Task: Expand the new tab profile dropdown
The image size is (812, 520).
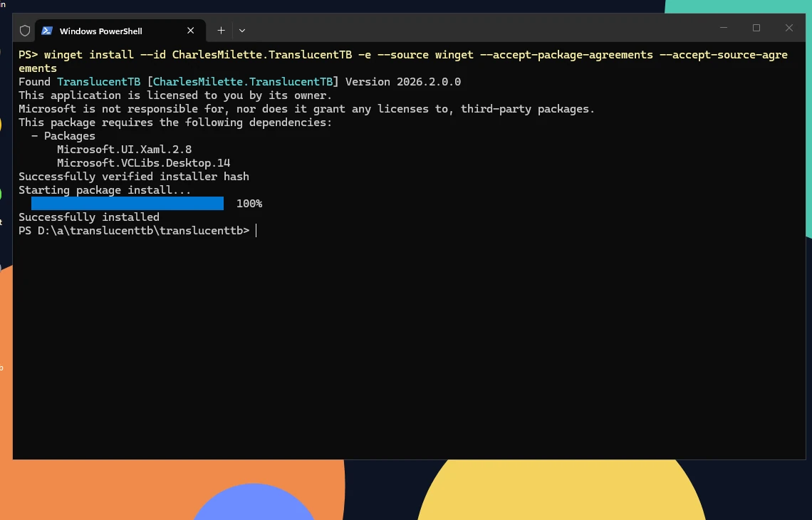Action: 242,31
